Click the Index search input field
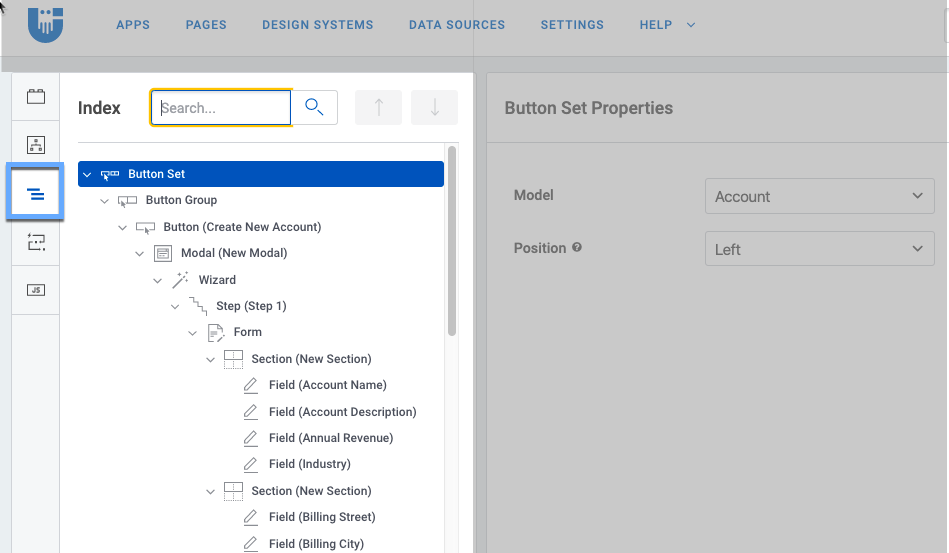 222,108
